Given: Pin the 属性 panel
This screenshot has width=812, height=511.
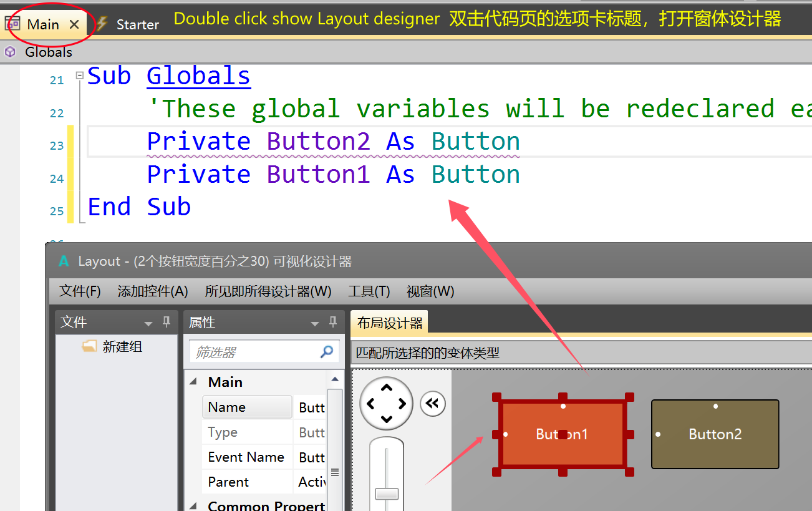Looking at the screenshot, I should point(333,323).
